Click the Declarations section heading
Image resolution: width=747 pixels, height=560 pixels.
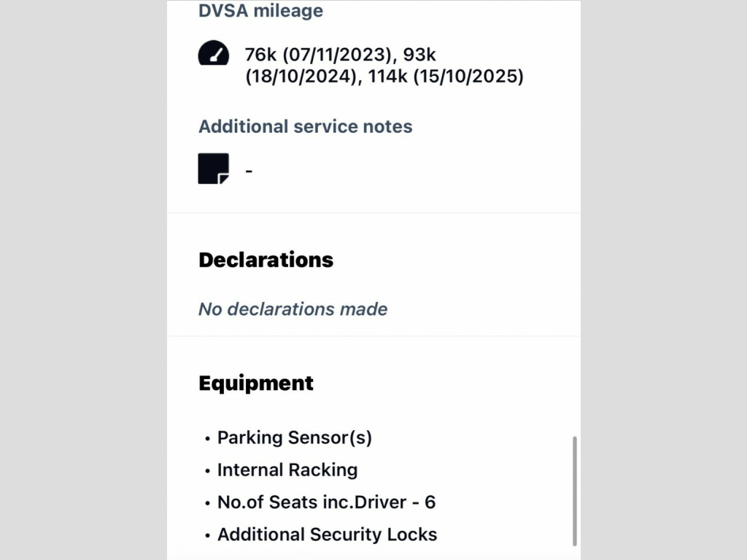266,260
